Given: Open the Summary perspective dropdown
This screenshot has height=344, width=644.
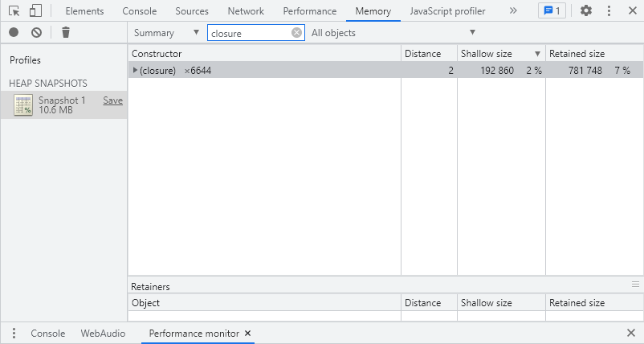Looking at the screenshot, I should point(166,33).
